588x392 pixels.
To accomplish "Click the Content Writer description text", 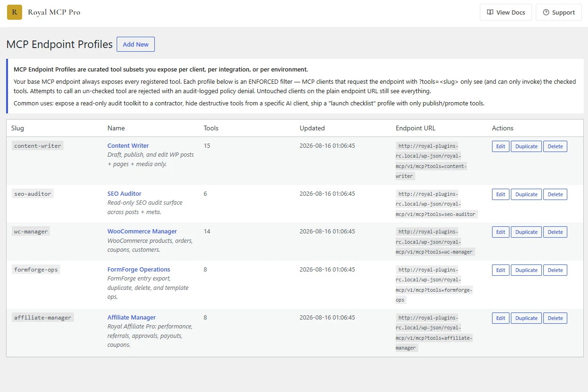I will click(151, 159).
